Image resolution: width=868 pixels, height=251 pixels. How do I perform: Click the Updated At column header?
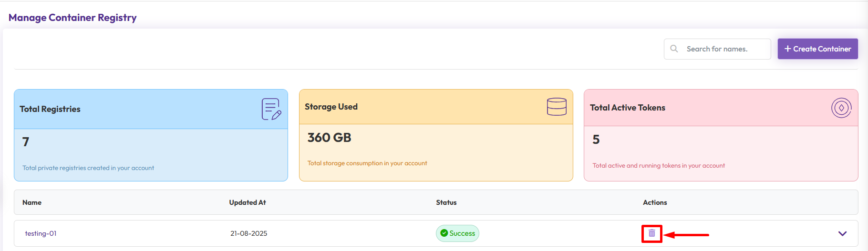click(x=248, y=202)
